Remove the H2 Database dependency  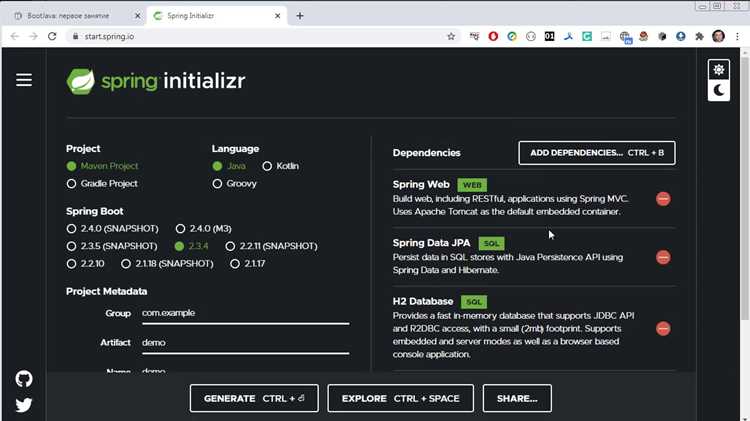pos(663,329)
